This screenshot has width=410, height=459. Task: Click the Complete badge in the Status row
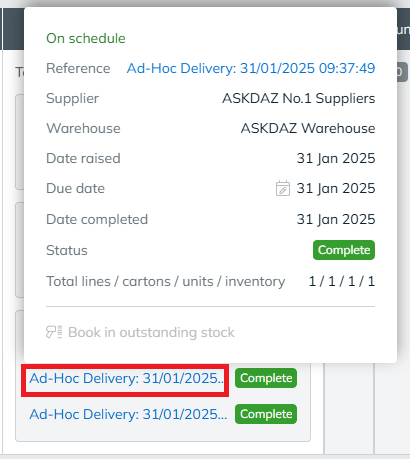click(344, 250)
